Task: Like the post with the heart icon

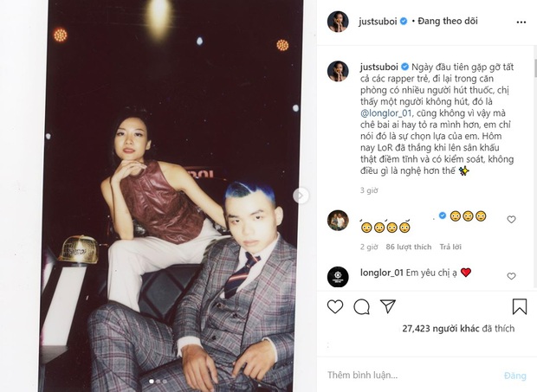Action: pyautogui.click(x=335, y=306)
